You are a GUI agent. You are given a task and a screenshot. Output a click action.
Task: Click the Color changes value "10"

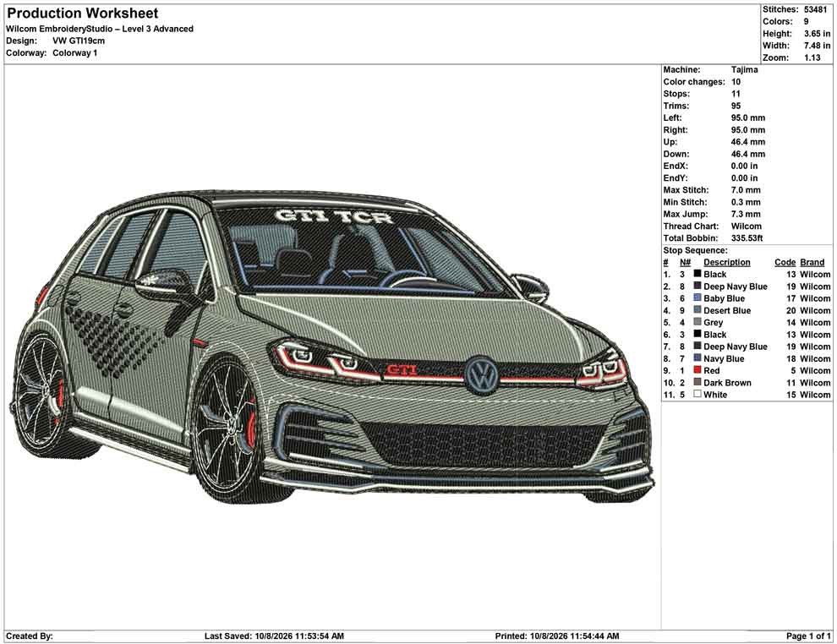click(736, 82)
